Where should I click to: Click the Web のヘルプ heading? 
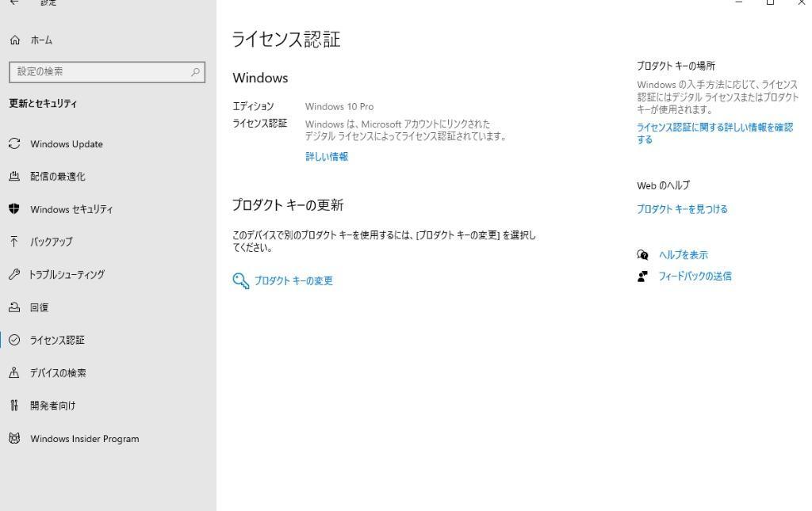coord(664,185)
